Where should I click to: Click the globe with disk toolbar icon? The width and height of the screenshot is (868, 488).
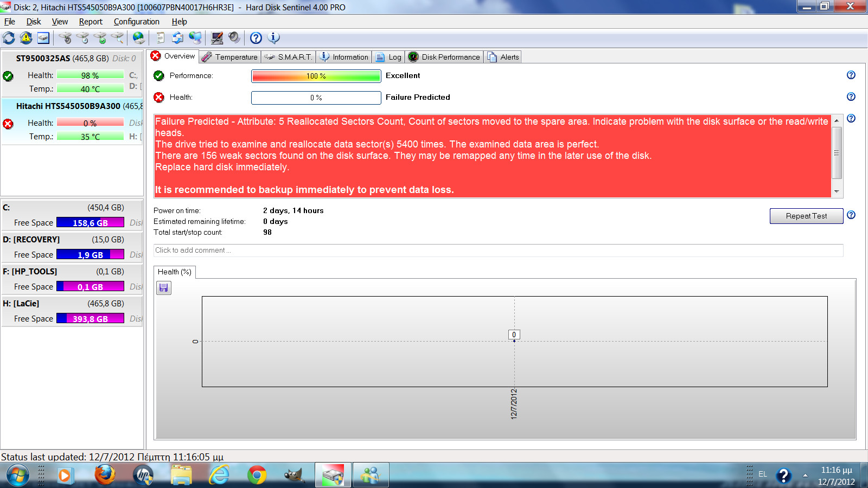(139, 38)
